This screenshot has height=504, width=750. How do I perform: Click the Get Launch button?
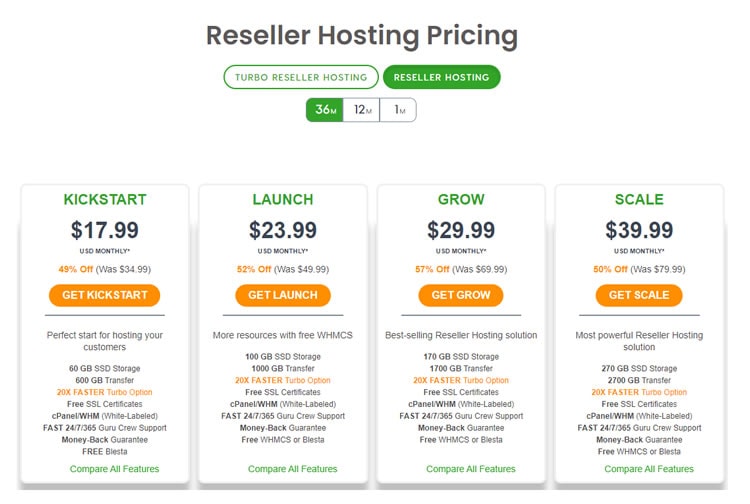pos(283,295)
